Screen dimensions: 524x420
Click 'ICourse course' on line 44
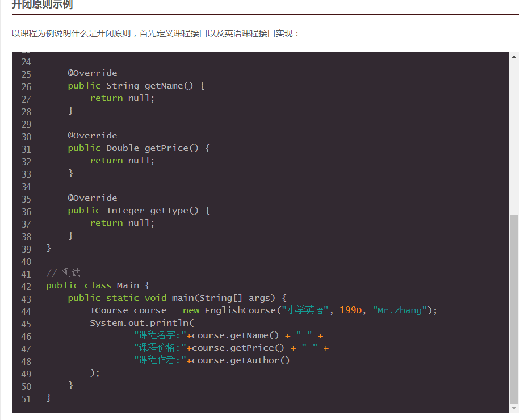128,310
